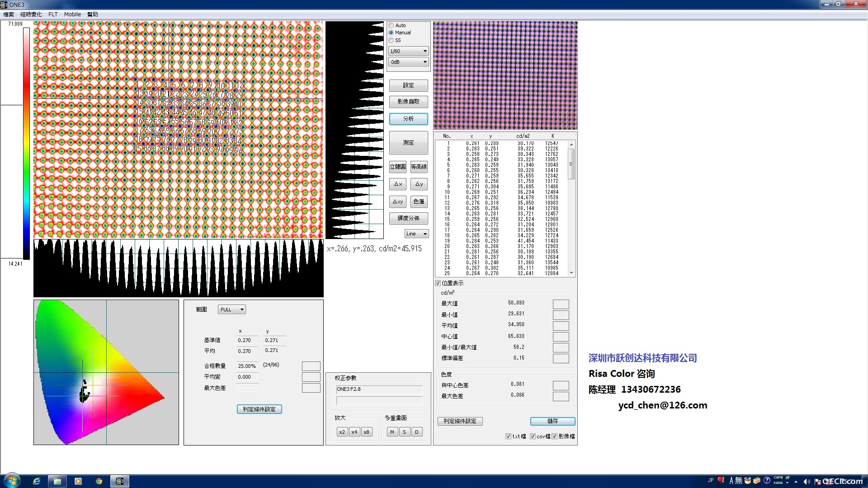
Task: Open the 等高線 contour view
Action: (419, 167)
